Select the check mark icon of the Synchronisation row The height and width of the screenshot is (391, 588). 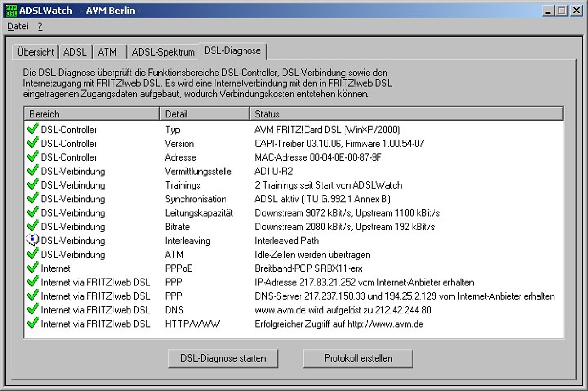point(33,199)
